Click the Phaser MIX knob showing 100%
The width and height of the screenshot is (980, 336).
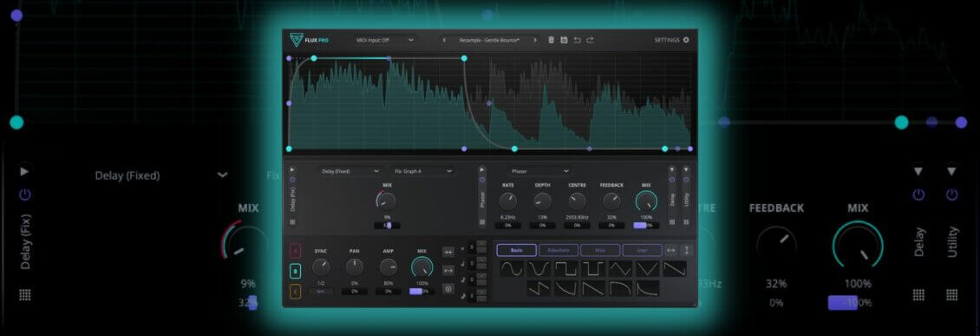coord(646,201)
